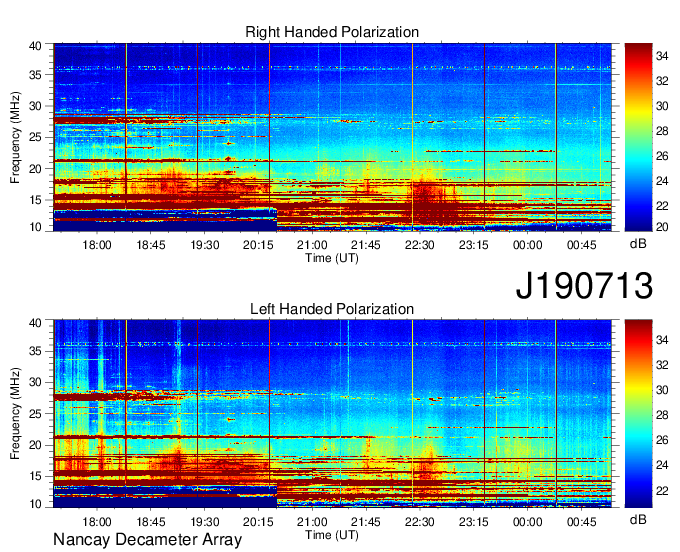Click the 35 MHz tick label on the left-handed plot
This screenshot has height=552, width=680.
35,351
